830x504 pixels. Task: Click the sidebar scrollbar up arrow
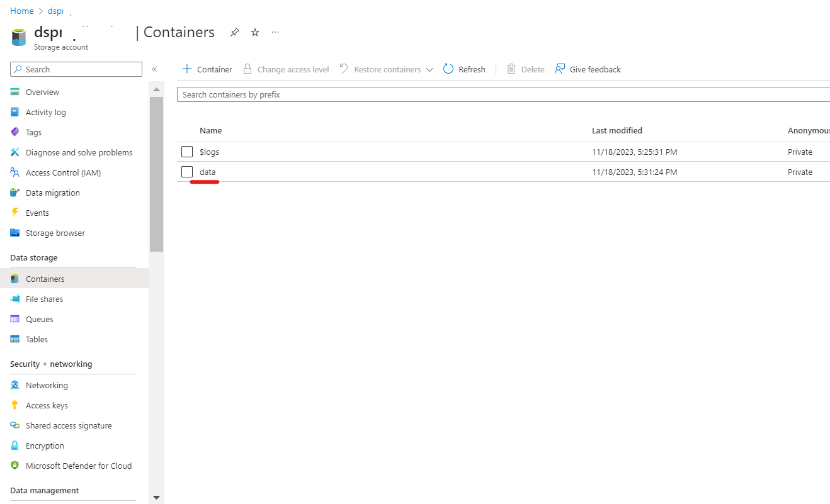156,90
